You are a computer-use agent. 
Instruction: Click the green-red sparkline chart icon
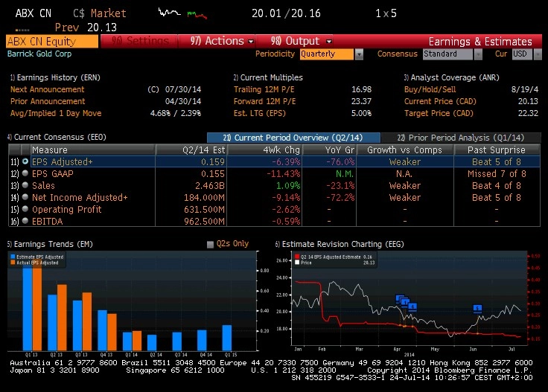[x=197, y=14]
